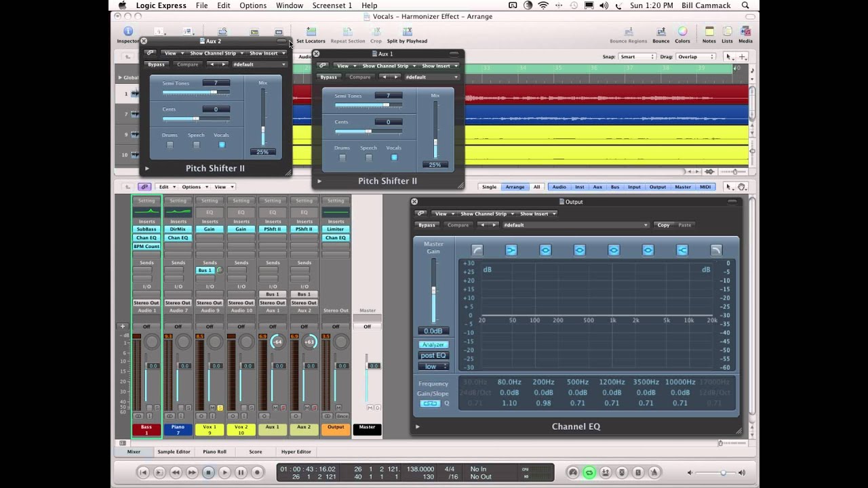Open the Options menu in menu bar

coord(253,5)
